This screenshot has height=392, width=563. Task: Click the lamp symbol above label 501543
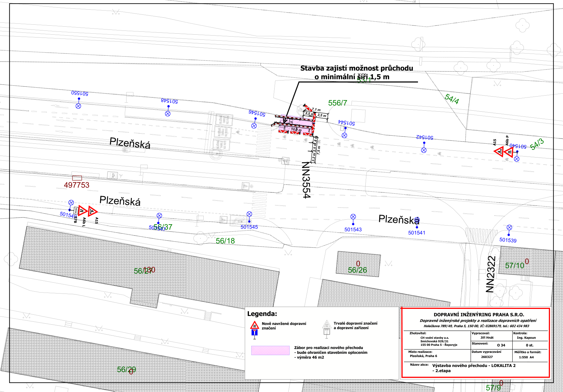point(353,217)
